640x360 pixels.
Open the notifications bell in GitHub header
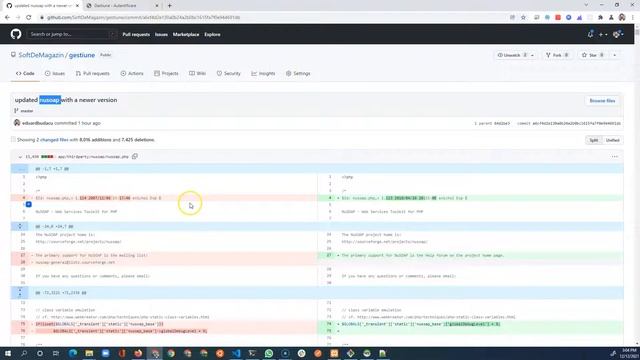tap(590, 34)
